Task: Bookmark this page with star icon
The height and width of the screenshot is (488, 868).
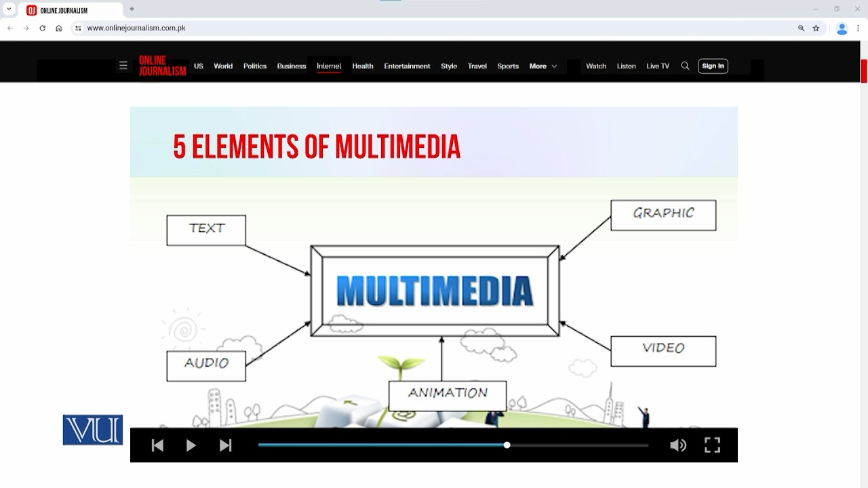Action: click(x=816, y=28)
